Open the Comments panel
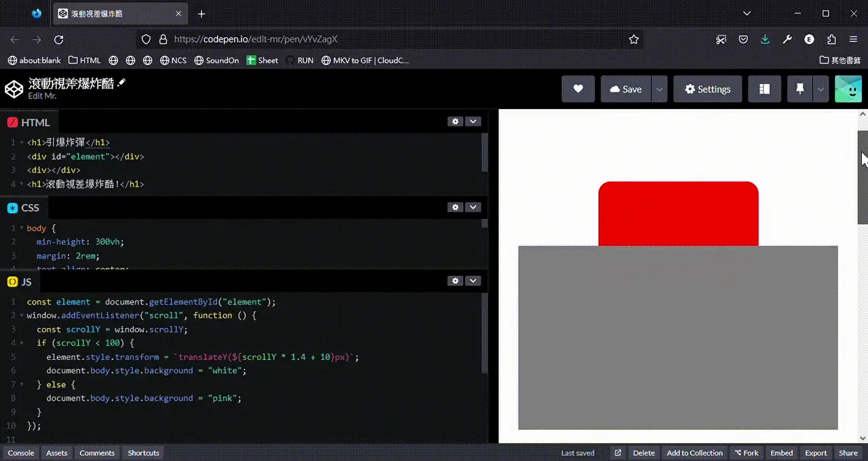The width and height of the screenshot is (868, 461). pos(97,453)
